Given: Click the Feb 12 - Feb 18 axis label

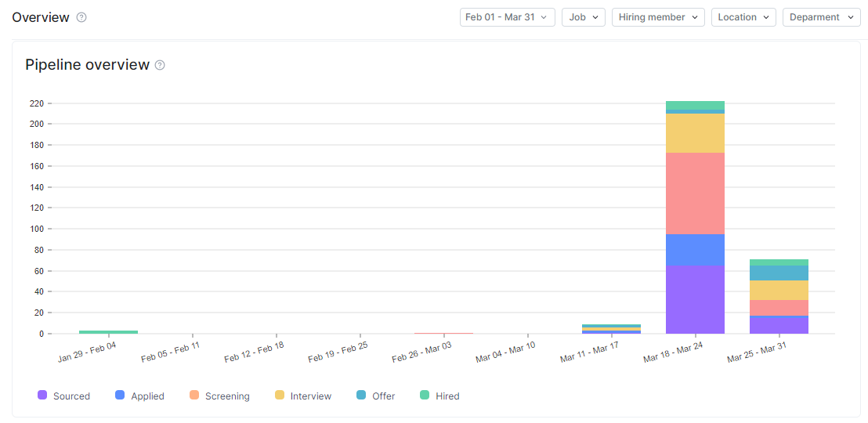Looking at the screenshot, I should [254, 352].
